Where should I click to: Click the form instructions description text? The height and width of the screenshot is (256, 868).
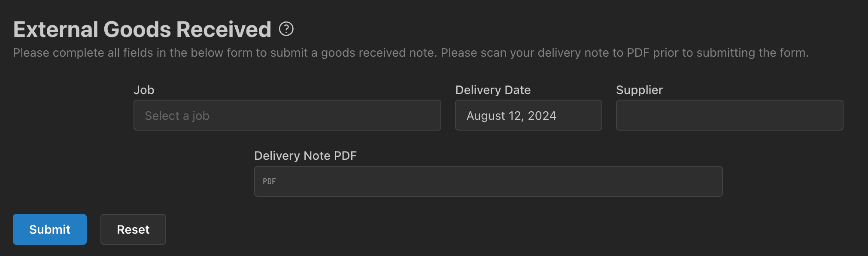click(x=410, y=52)
